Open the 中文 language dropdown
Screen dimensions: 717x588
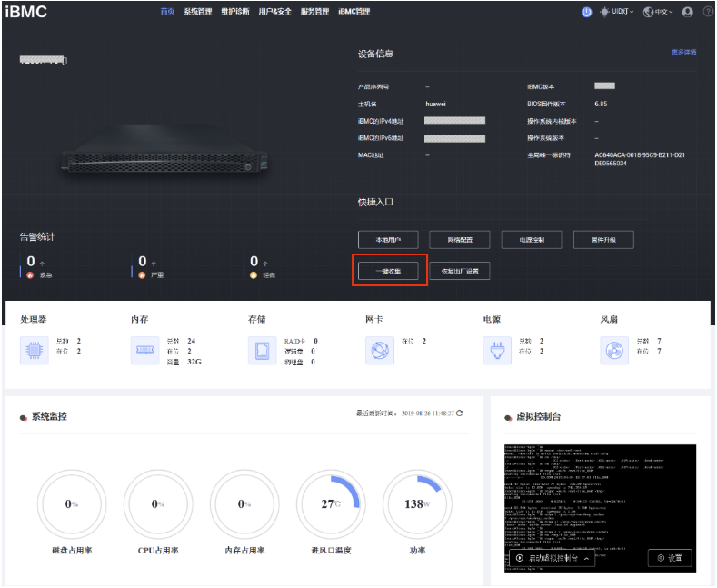658,12
